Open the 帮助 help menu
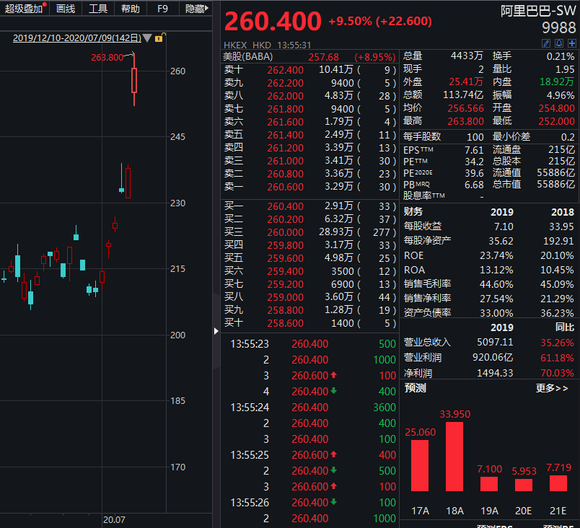Screen dimensions: 580x528 click(x=131, y=8)
